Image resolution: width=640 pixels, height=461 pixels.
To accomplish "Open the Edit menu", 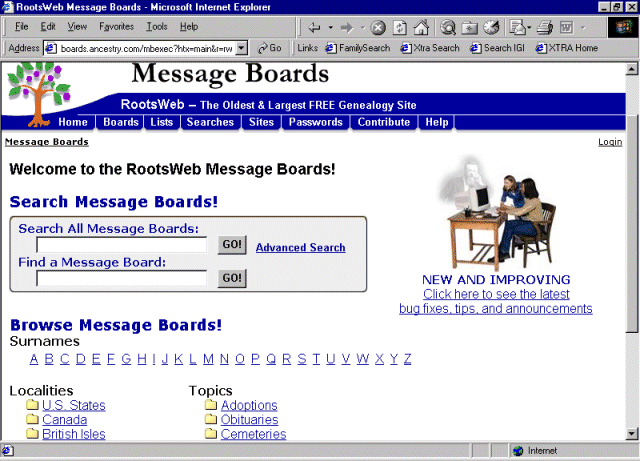I will tap(48, 27).
